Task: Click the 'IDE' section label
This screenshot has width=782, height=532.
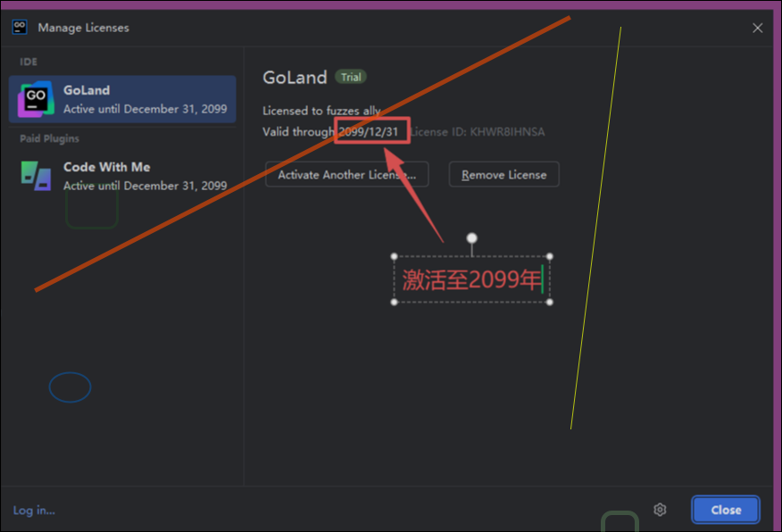Action: click(29, 62)
